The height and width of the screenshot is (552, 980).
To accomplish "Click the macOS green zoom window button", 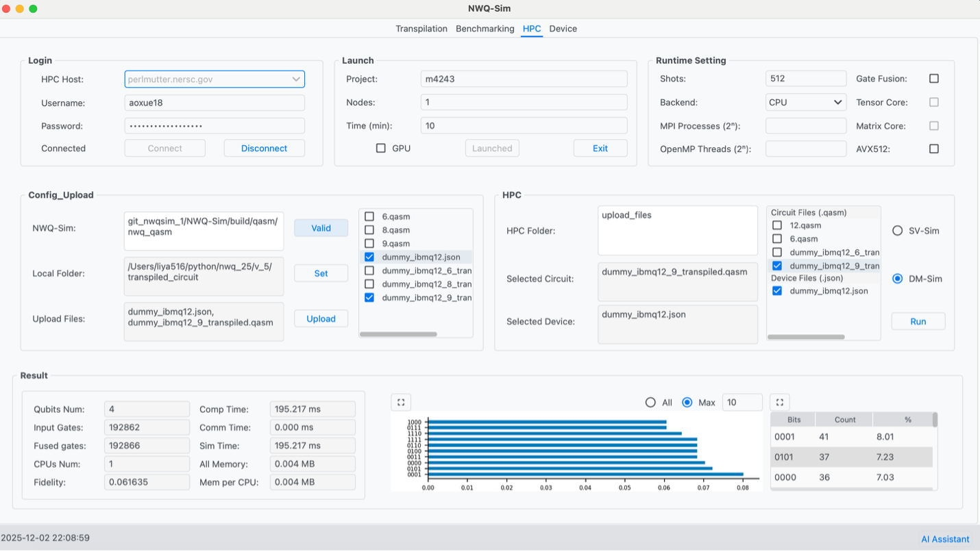I will 33,9.
